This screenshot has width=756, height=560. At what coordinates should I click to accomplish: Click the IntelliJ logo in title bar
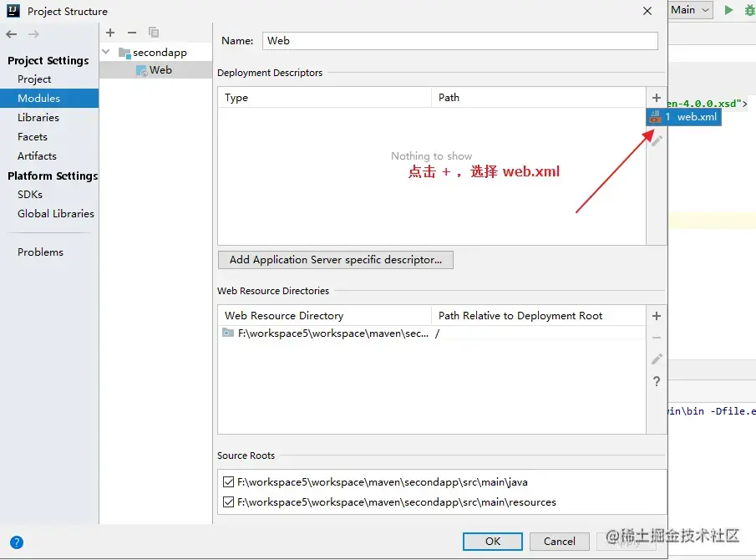[13, 11]
